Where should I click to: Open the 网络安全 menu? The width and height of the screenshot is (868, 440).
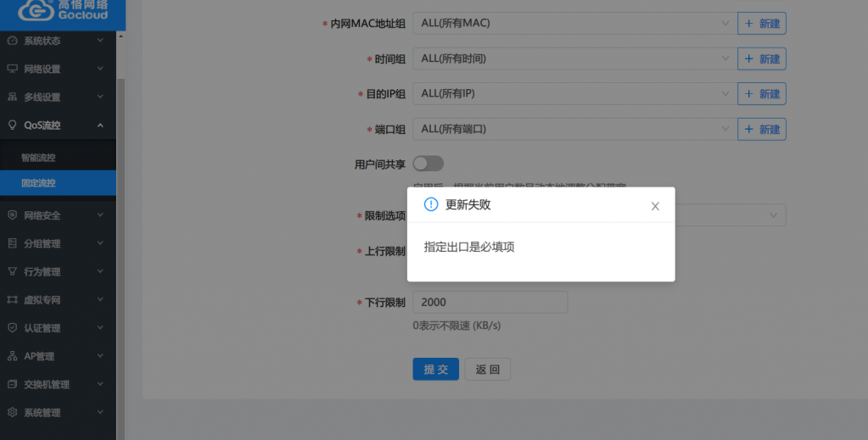[x=59, y=215]
